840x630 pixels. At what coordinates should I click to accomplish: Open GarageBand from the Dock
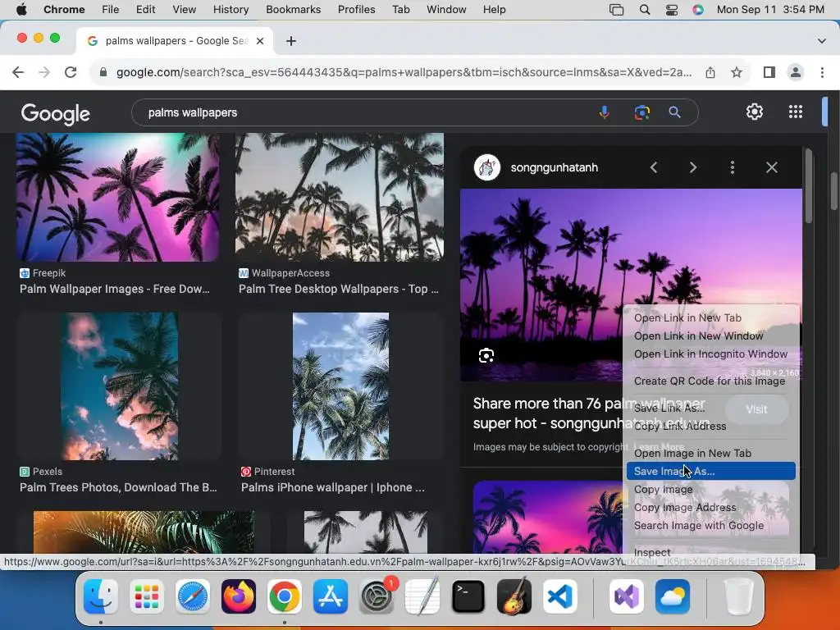pos(514,596)
